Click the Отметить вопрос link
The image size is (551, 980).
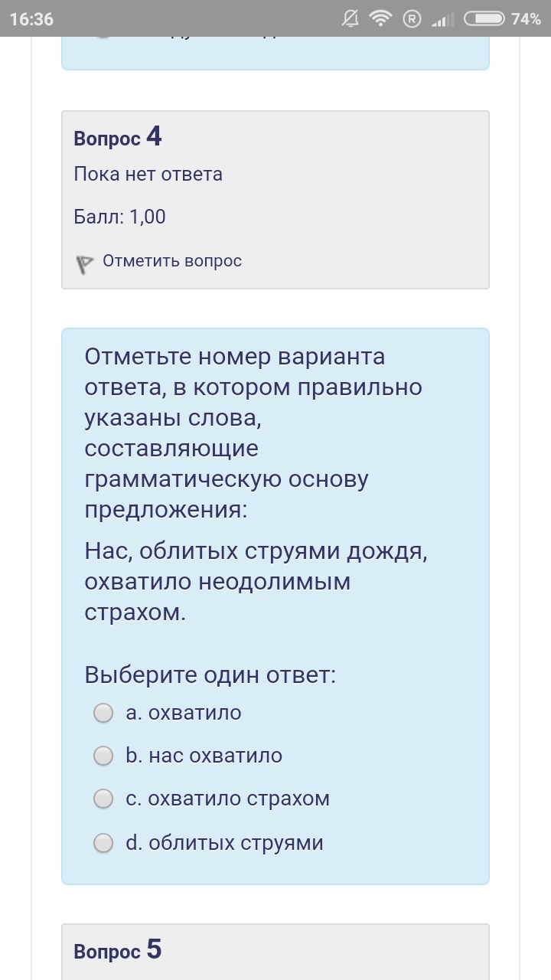(x=172, y=261)
